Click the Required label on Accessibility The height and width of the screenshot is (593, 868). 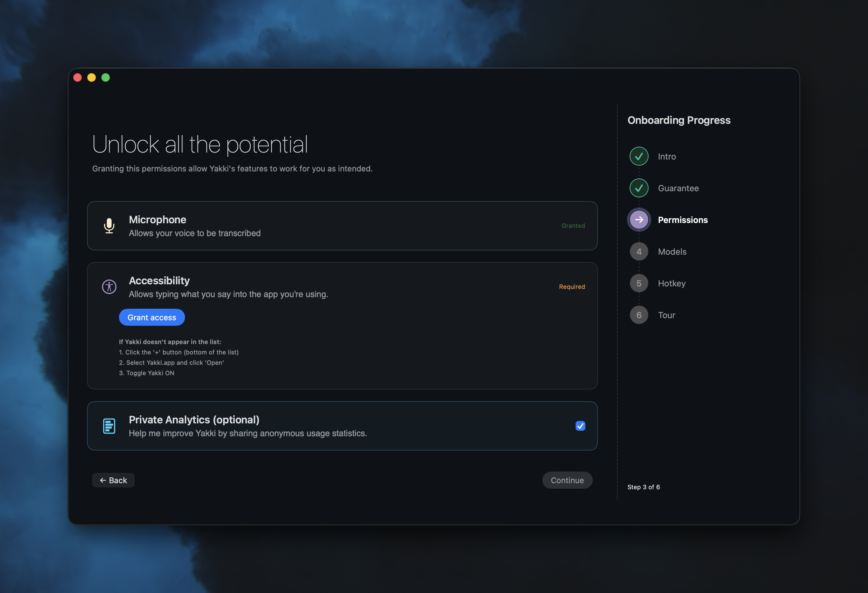tap(572, 286)
